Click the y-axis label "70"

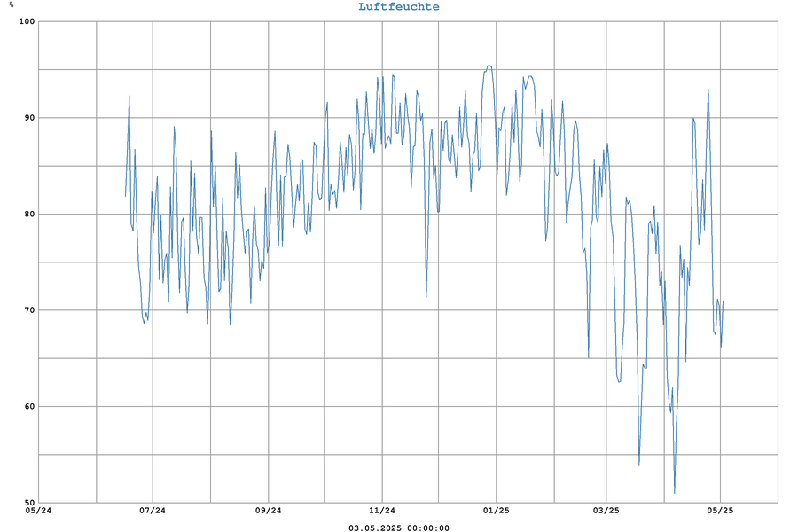(x=29, y=310)
